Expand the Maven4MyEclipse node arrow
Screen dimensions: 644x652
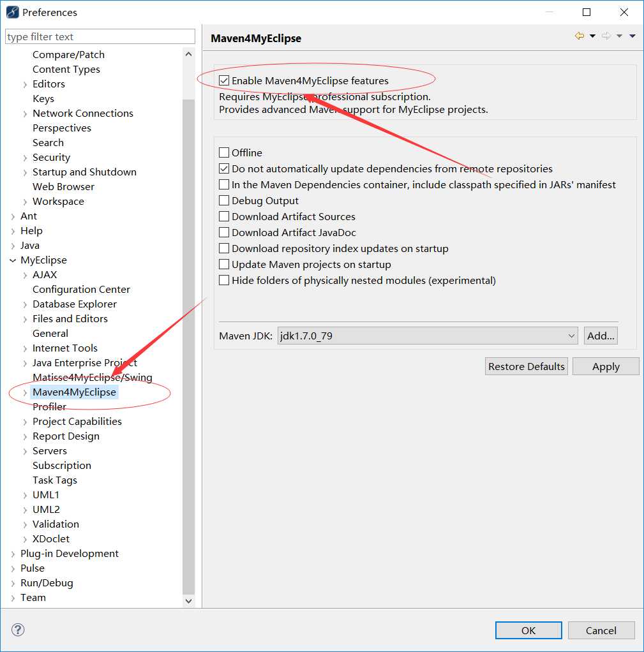click(25, 392)
